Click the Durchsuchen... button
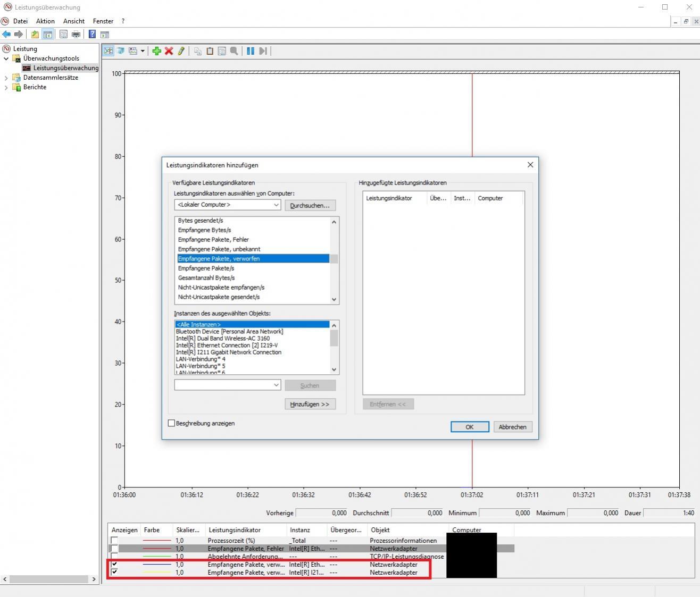700x597 pixels. (x=310, y=205)
